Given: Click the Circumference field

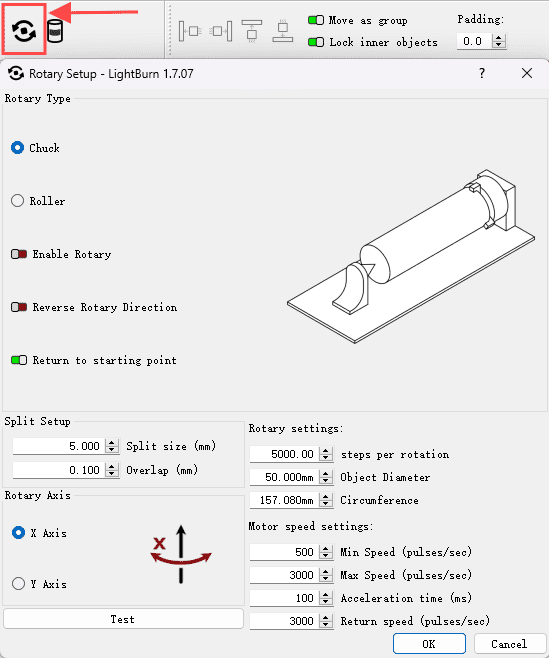Looking at the screenshot, I should 285,500.
